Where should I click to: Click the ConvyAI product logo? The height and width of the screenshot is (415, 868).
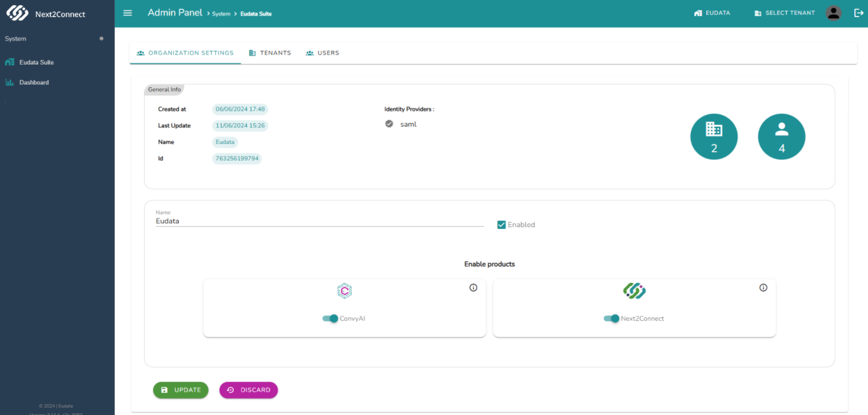coord(345,291)
